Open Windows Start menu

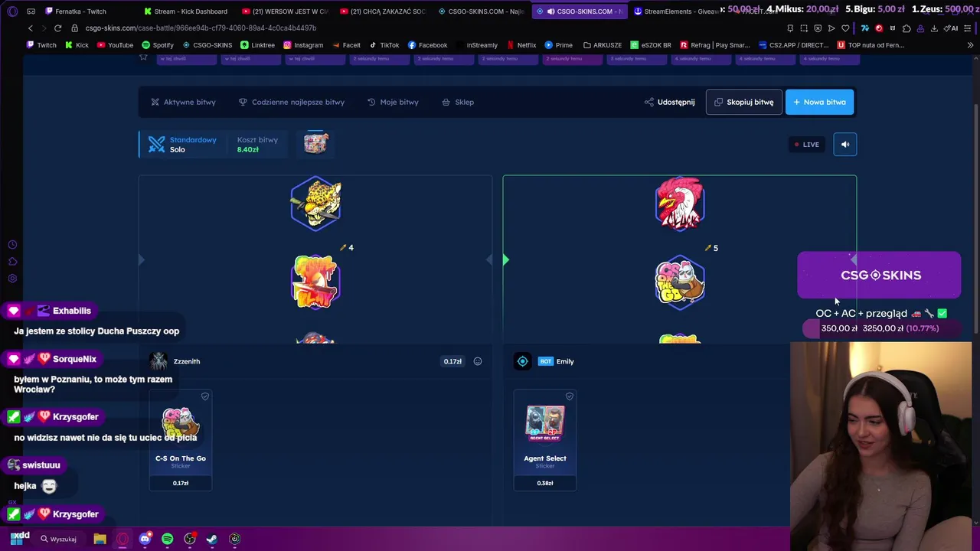[16, 539]
